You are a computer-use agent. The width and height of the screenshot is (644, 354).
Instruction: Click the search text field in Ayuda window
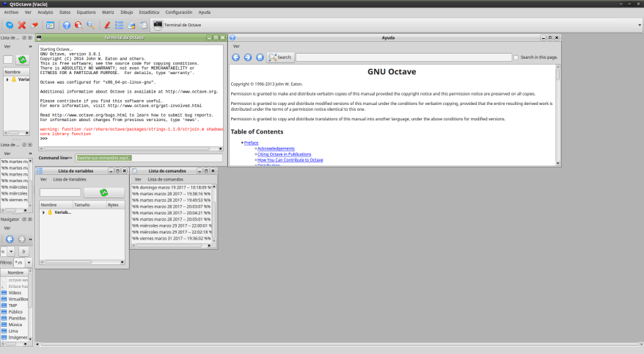click(x=403, y=57)
